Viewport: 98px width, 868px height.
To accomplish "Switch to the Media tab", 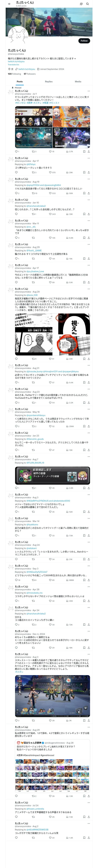I will pyautogui.click(x=78, y=82).
